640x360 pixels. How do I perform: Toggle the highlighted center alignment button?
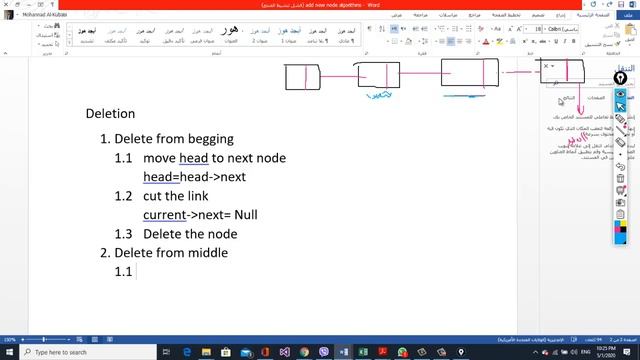point(451,41)
